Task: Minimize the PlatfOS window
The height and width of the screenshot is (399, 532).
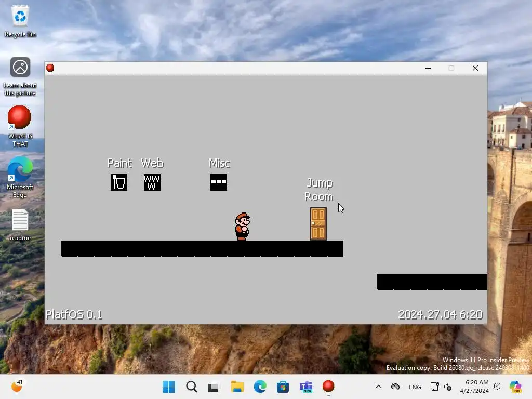Action: coord(428,68)
